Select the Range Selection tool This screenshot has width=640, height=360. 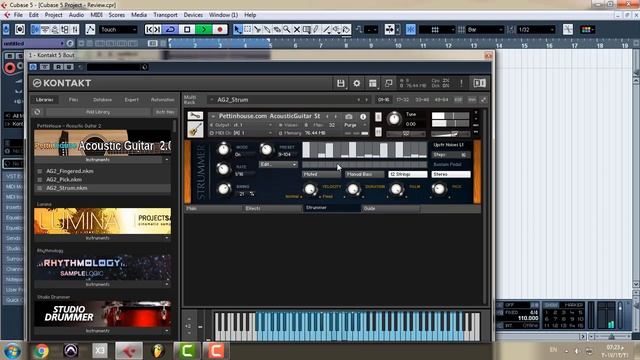pyautogui.click(x=248, y=29)
